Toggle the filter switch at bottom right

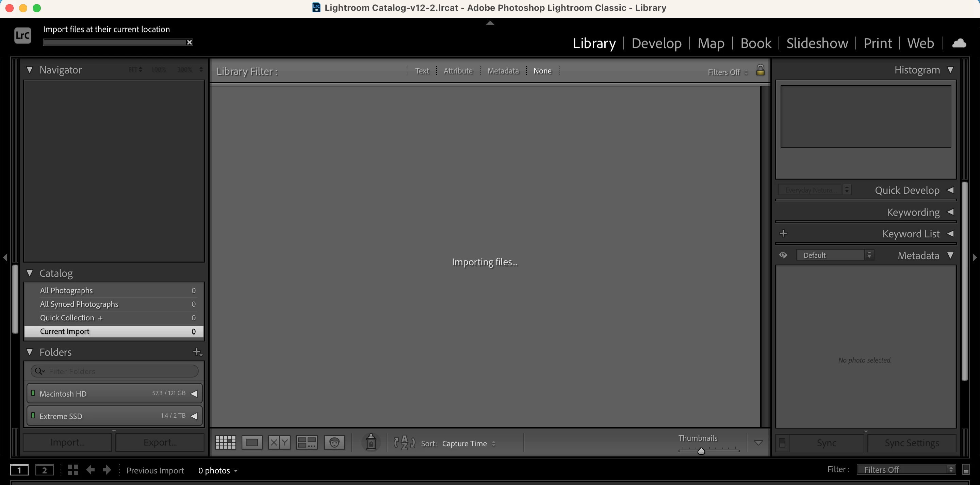click(966, 470)
